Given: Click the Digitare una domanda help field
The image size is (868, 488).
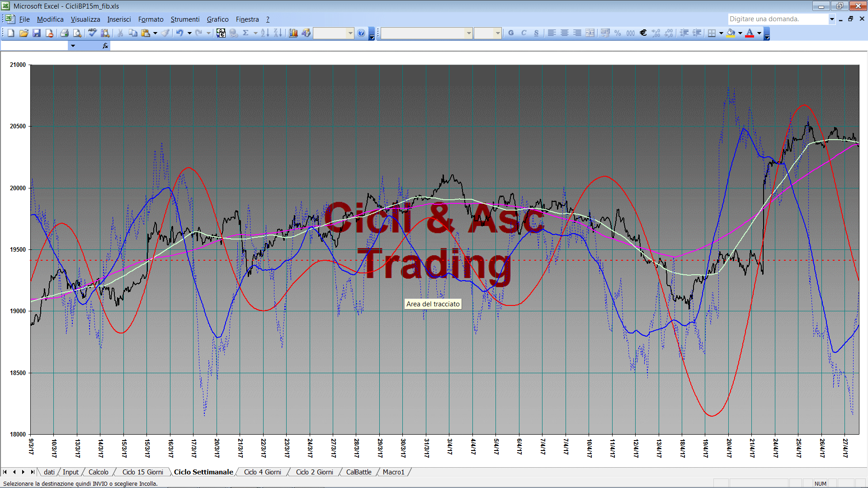Looking at the screenshot, I should (x=778, y=19).
